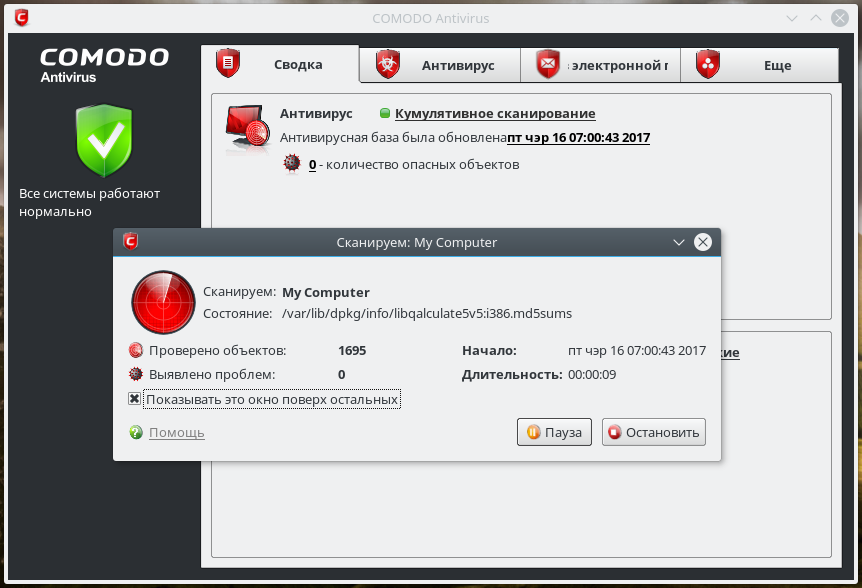Click the main window's down chevron button
862x588 pixels.
[x=792, y=18]
